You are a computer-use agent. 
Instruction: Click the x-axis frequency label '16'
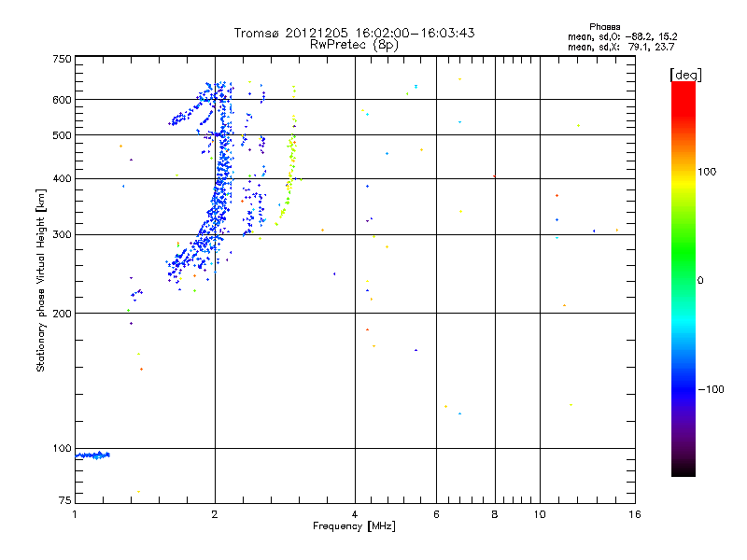pos(635,514)
